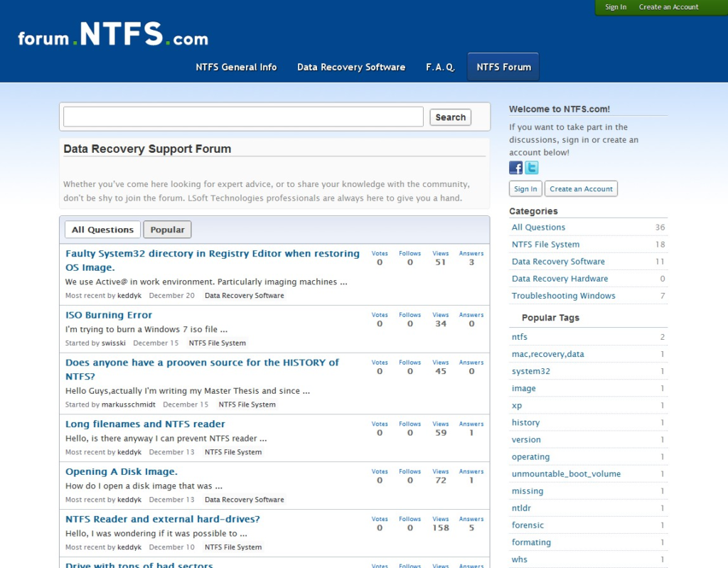Open the ISO Burning Error question

[x=109, y=315]
